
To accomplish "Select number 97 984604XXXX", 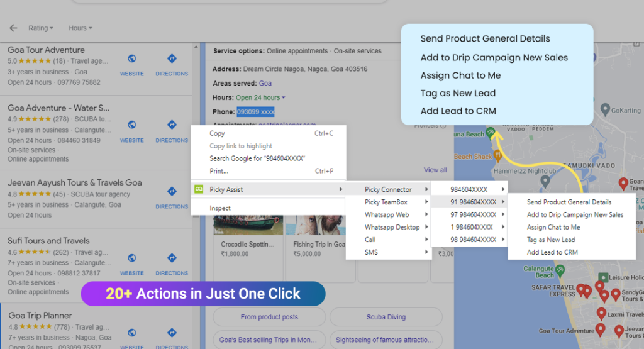I will point(469,214).
